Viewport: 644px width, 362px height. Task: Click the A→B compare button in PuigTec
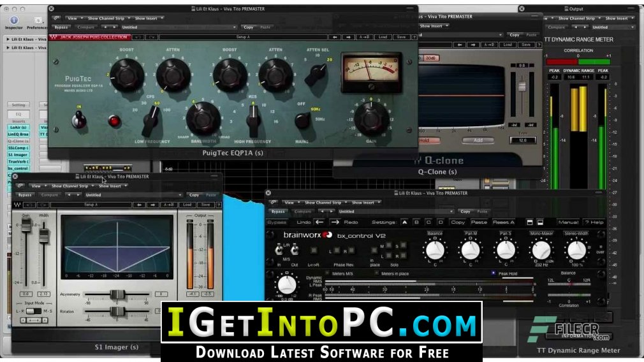[x=364, y=37]
